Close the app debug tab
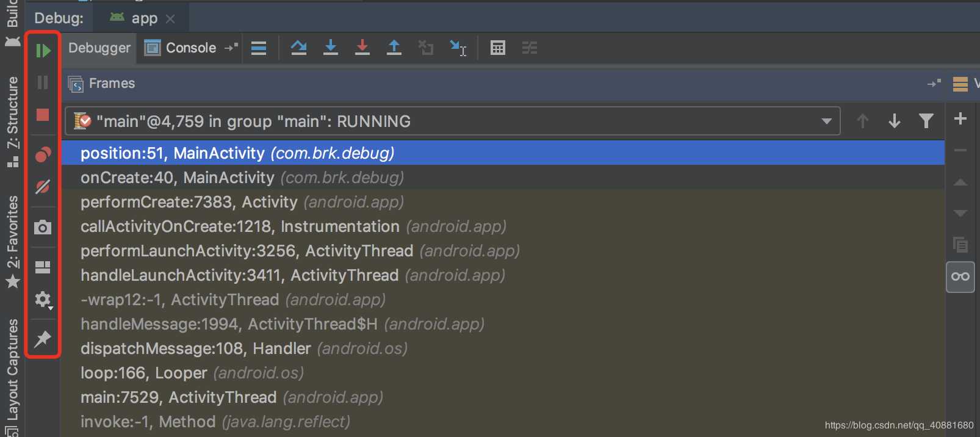This screenshot has height=437, width=980. 170,19
